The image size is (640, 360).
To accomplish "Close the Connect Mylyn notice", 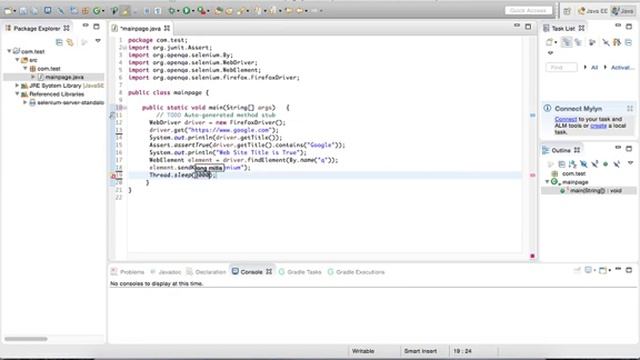I will (x=630, y=108).
